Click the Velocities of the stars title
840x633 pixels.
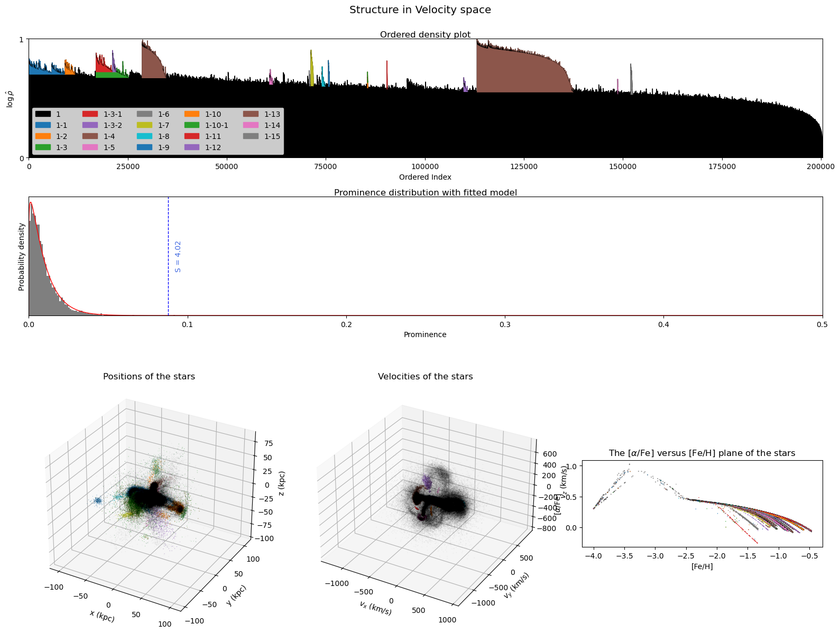coord(425,377)
